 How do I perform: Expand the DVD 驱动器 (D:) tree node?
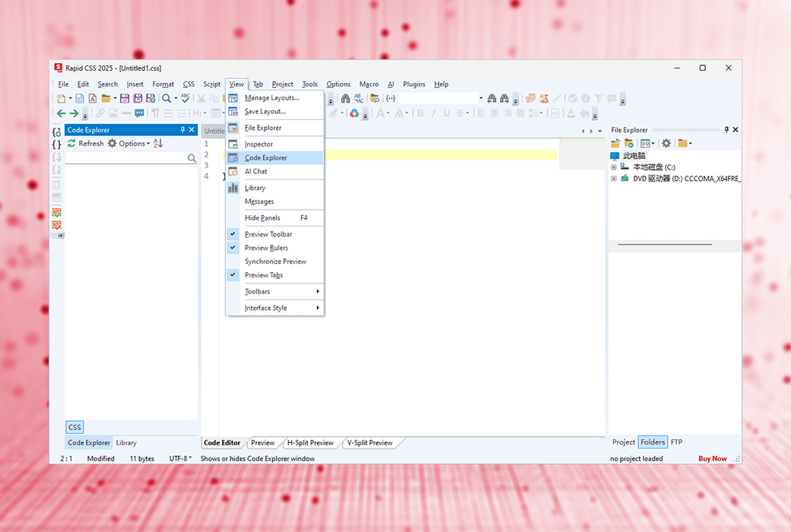pos(614,179)
